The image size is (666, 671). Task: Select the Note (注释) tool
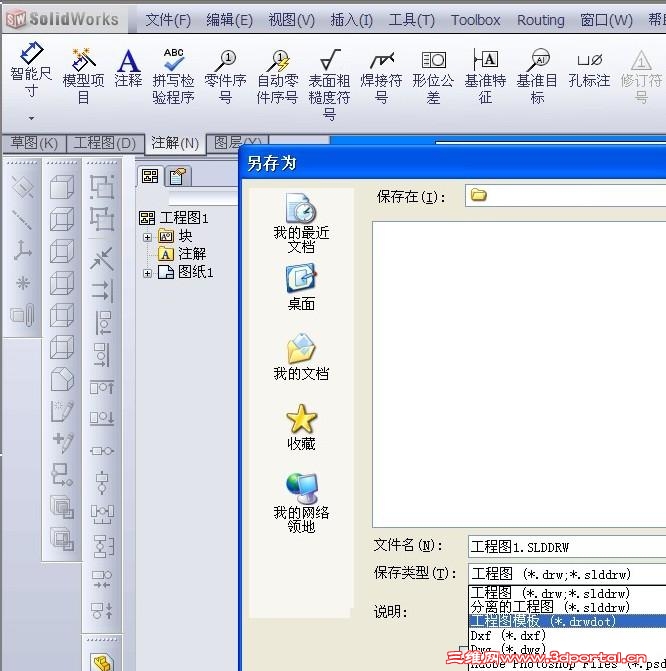[x=128, y=68]
